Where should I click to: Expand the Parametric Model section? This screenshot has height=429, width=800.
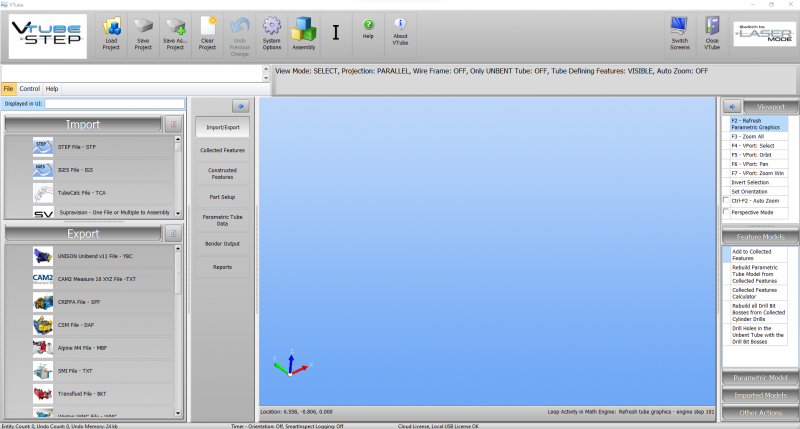[760, 377]
